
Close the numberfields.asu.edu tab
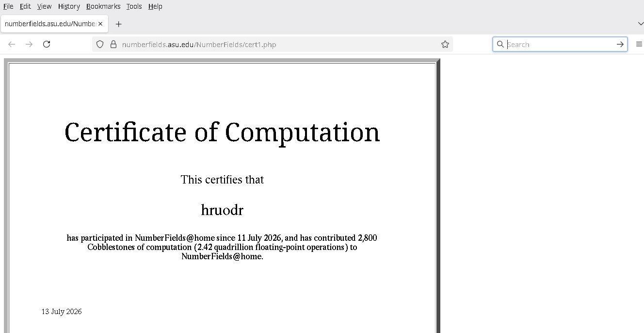tap(100, 24)
